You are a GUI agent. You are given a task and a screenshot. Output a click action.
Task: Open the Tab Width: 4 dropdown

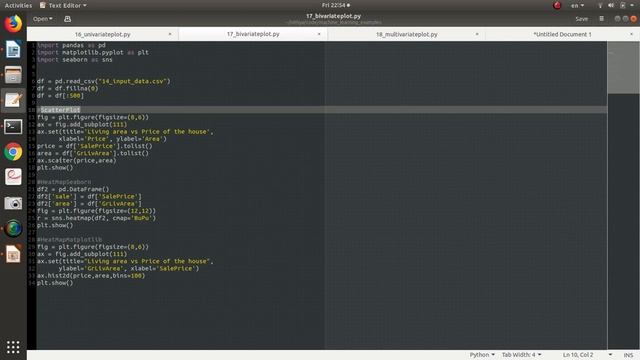point(521,355)
